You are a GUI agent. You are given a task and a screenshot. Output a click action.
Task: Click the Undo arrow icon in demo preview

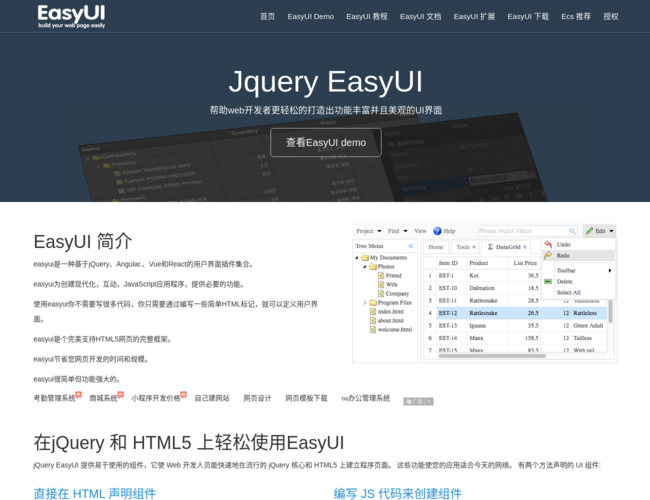coord(548,244)
